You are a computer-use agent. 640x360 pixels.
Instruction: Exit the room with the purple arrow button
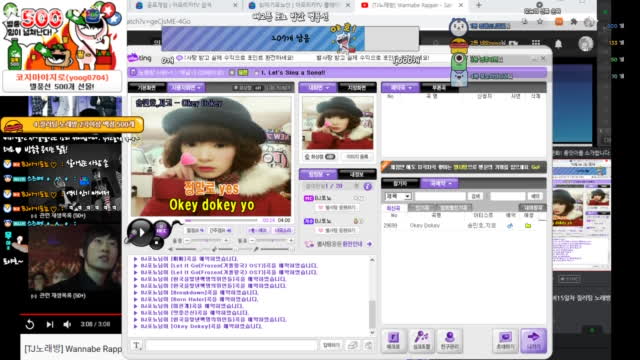click(533, 340)
